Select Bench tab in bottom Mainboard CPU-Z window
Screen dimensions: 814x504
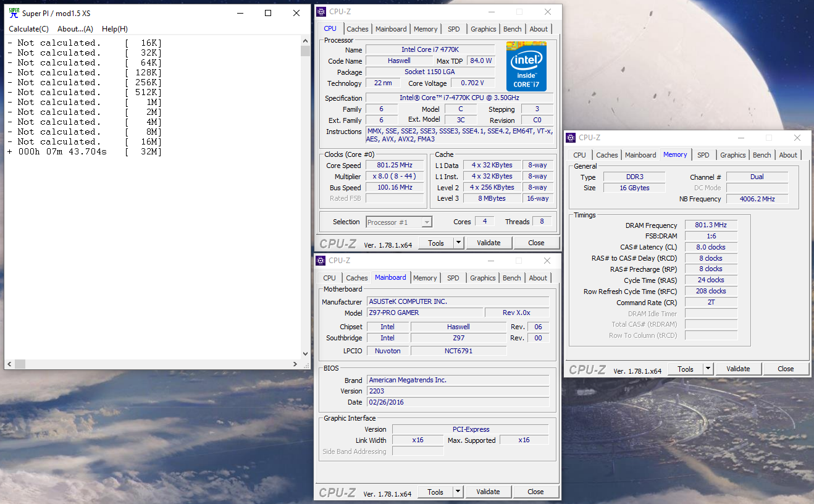coord(512,278)
